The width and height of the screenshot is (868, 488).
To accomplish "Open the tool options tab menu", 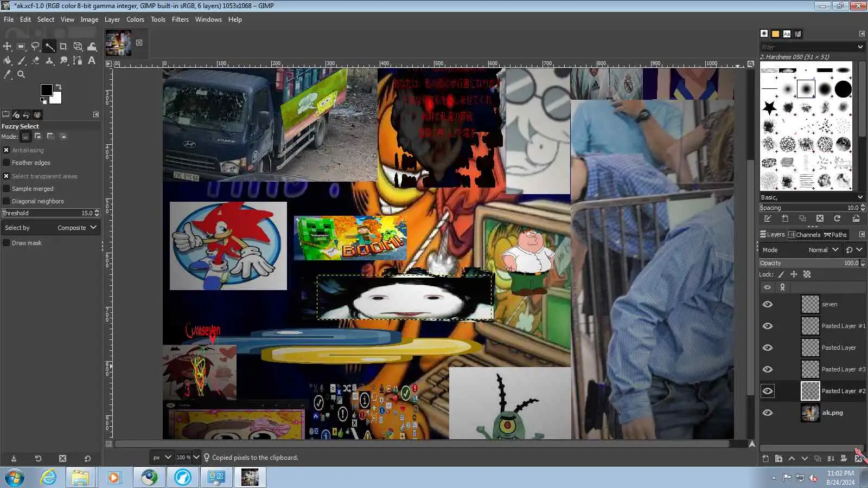I will pos(96,115).
